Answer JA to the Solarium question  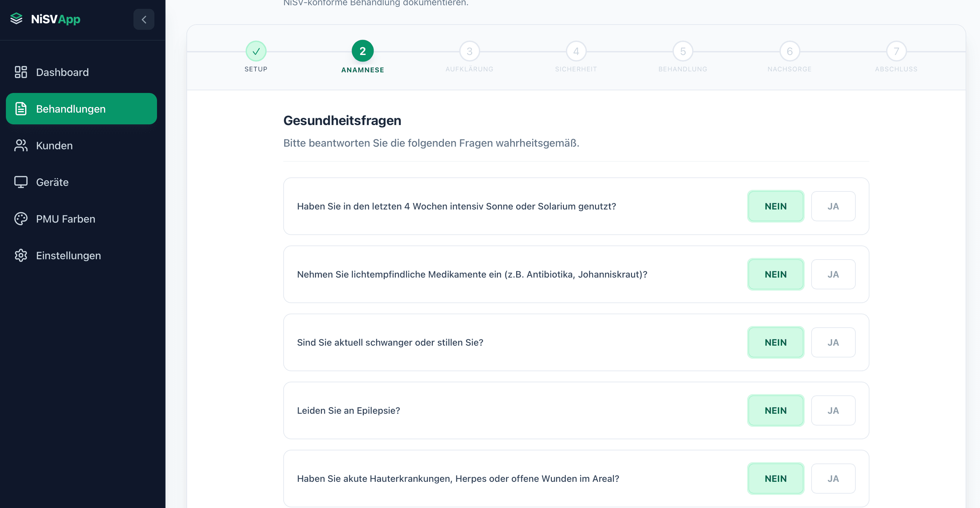click(x=833, y=206)
